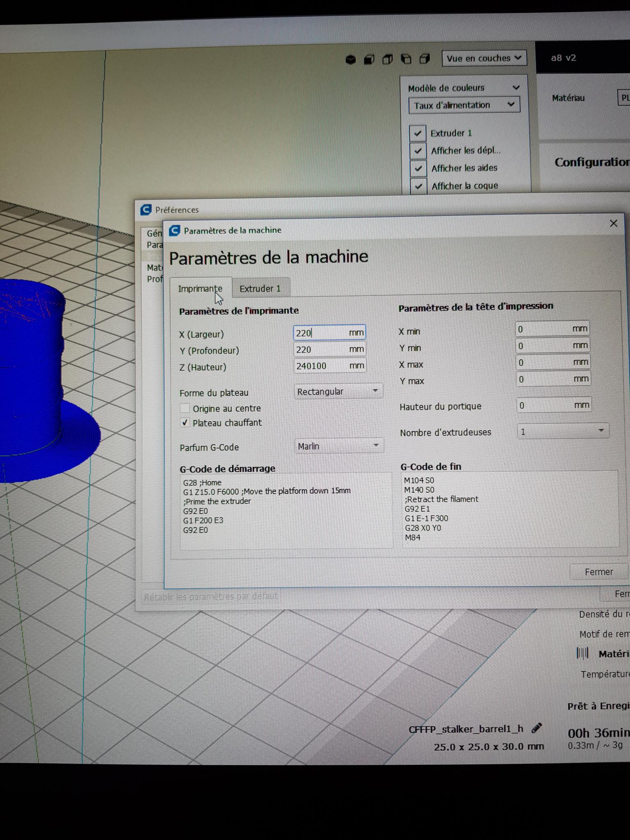Click the pencil icon to rename the print job
The height and width of the screenshot is (840, 630).
point(536,728)
